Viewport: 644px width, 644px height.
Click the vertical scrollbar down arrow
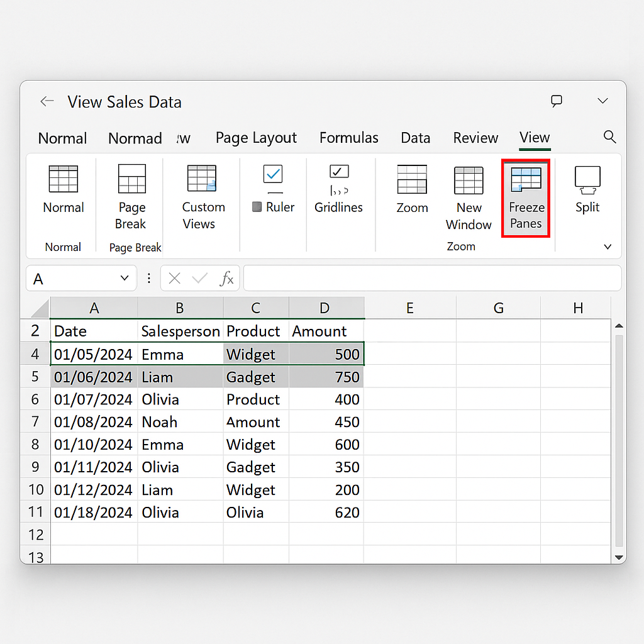tap(618, 557)
